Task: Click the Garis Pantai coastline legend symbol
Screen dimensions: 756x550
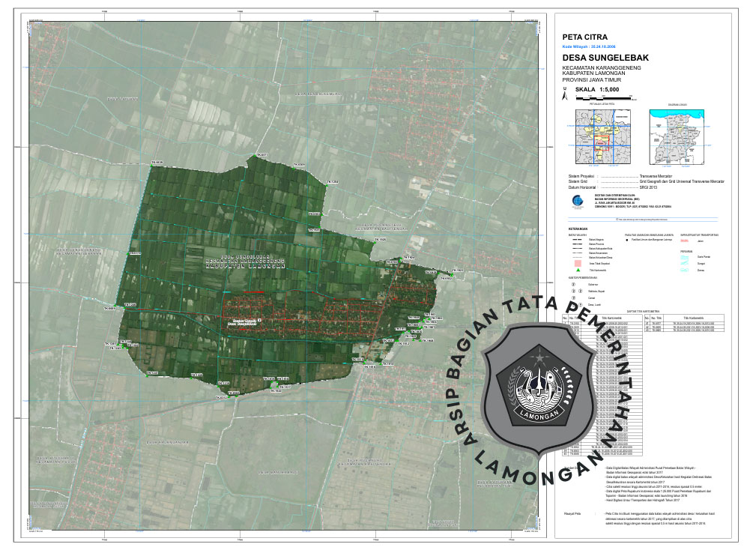Action: [684, 256]
